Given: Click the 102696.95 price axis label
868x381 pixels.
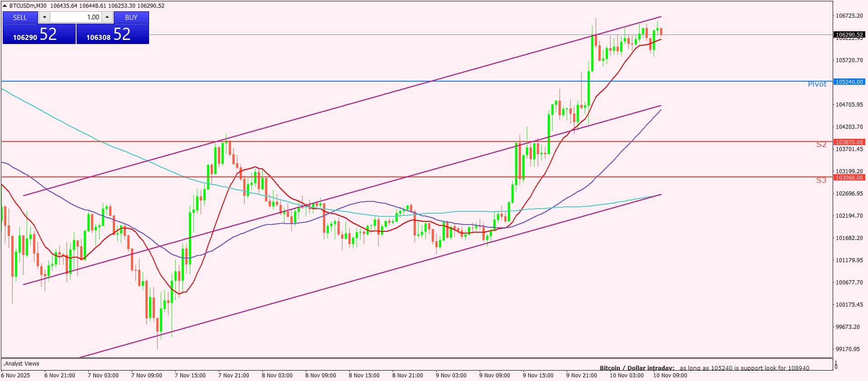Looking at the screenshot, I should pyautogui.click(x=849, y=193).
